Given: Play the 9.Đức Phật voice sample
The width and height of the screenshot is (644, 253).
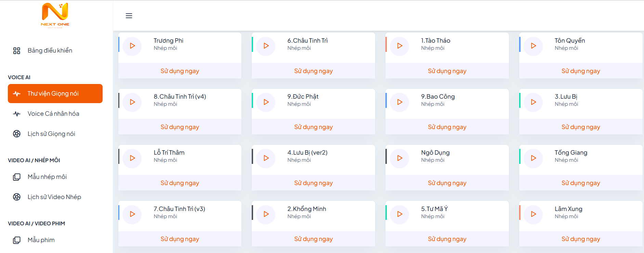Looking at the screenshot, I should 266,102.
